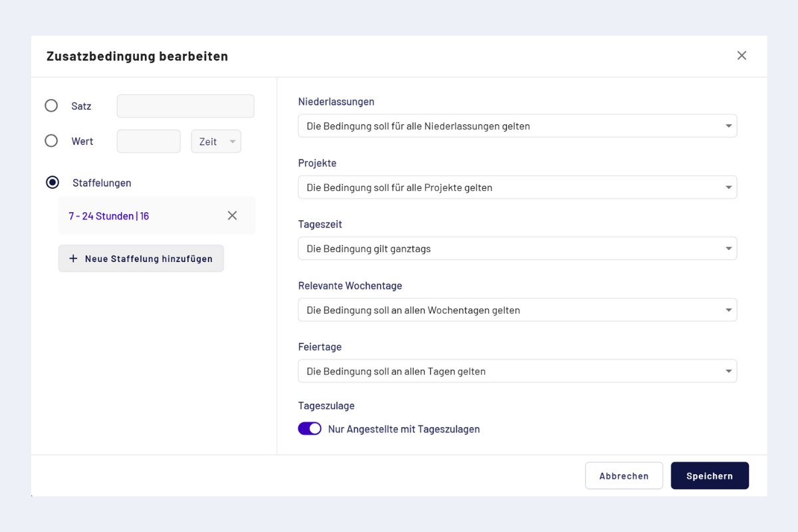Viewport: 798px width, 532px height.
Task: Open the Relevante Wochentage dropdown
Action: 517,310
